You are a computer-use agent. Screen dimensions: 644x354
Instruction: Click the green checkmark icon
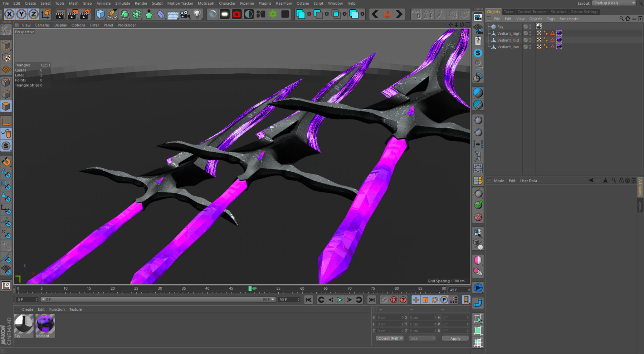point(478,205)
